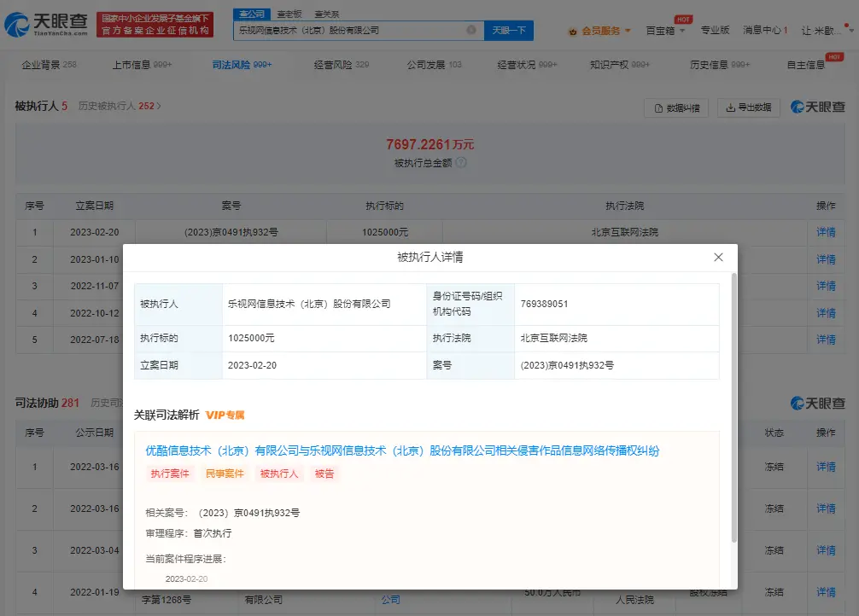Click the 执行案件 tag
Viewport: 859px width, 616px height.
pyautogui.click(x=170, y=474)
